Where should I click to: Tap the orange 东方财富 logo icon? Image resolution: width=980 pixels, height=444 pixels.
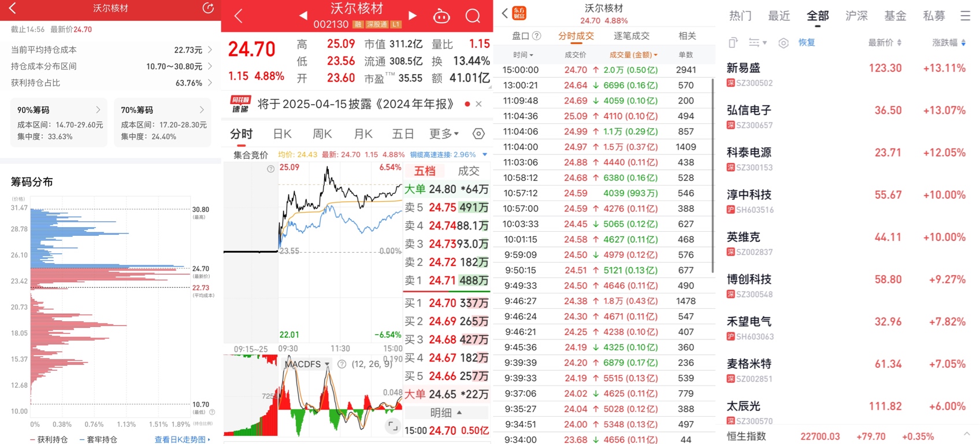tap(519, 13)
